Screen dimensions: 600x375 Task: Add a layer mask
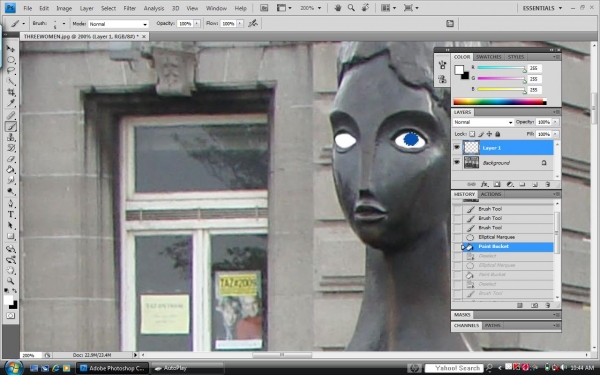[x=497, y=184]
